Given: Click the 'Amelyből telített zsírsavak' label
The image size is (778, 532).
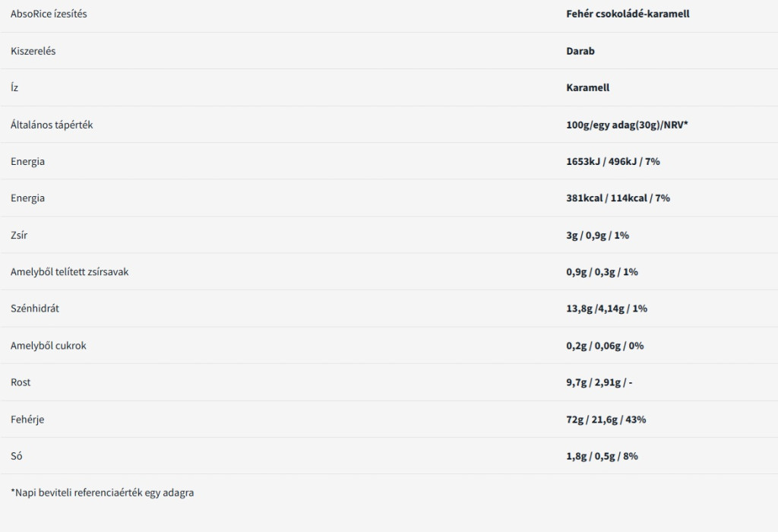Looking at the screenshot, I should (69, 271).
